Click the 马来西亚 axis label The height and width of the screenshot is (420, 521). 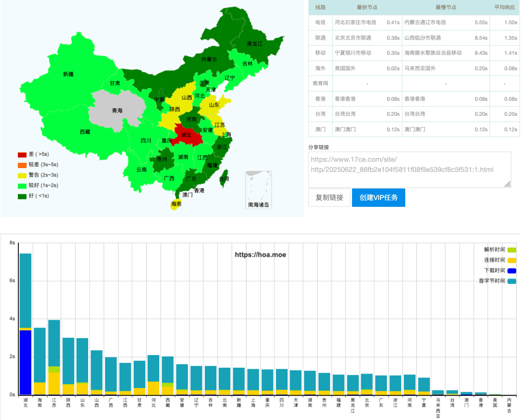[438, 408]
